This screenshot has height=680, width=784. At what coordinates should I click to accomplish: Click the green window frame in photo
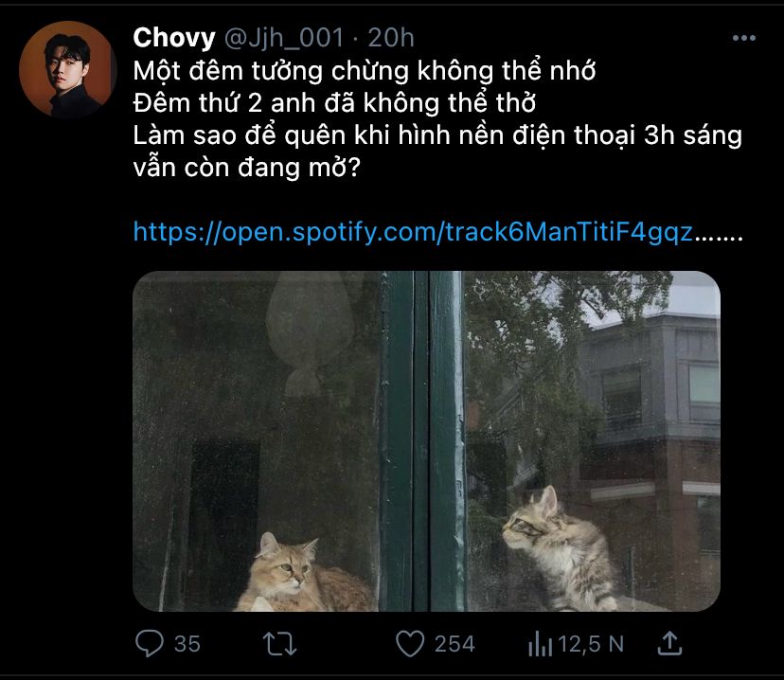pos(422,441)
